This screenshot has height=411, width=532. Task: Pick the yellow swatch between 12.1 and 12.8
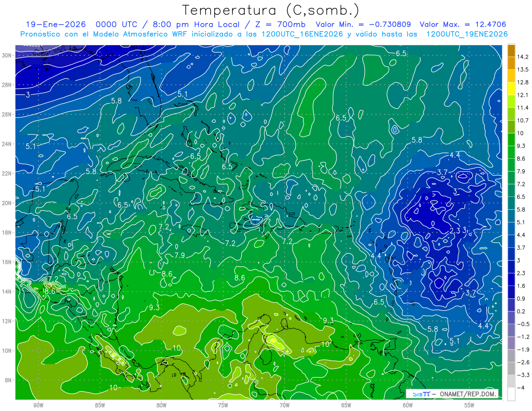point(511,89)
